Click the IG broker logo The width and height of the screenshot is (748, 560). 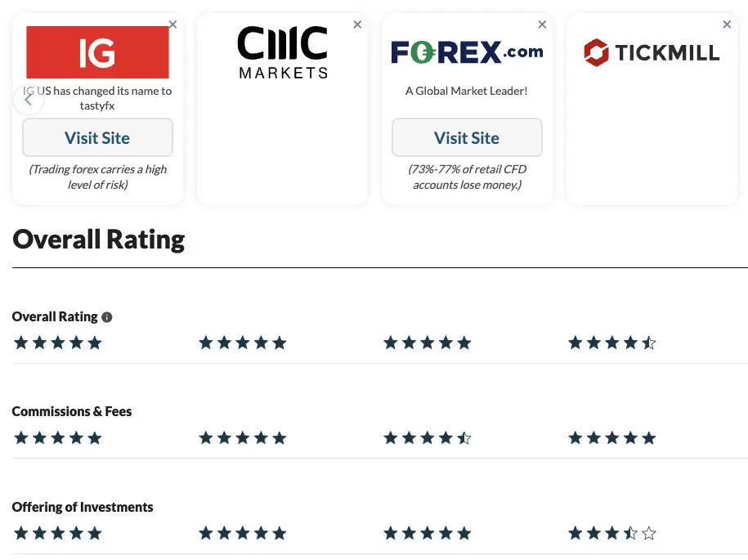coord(97,52)
